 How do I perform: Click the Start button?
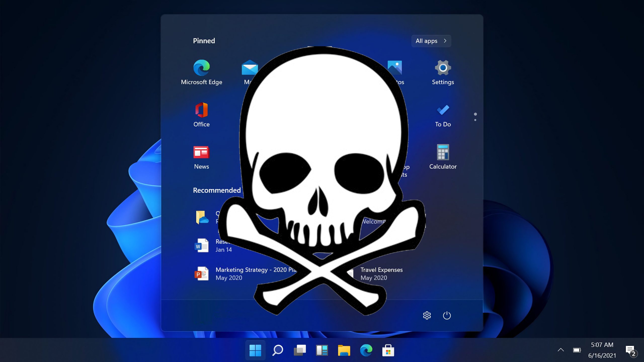(256, 350)
